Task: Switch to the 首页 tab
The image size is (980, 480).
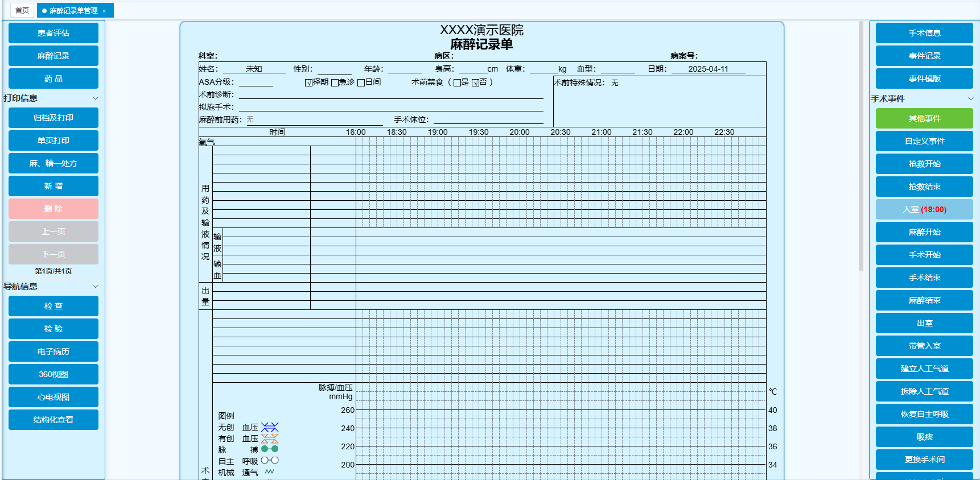Action: tap(22, 10)
